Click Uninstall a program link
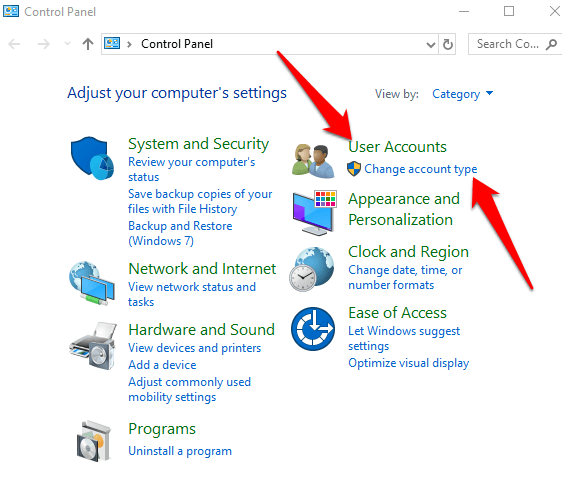The image size is (562, 477). (180, 451)
